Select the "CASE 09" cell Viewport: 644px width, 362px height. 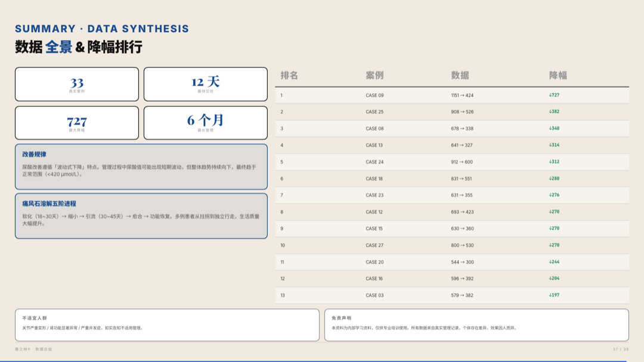coord(374,95)
